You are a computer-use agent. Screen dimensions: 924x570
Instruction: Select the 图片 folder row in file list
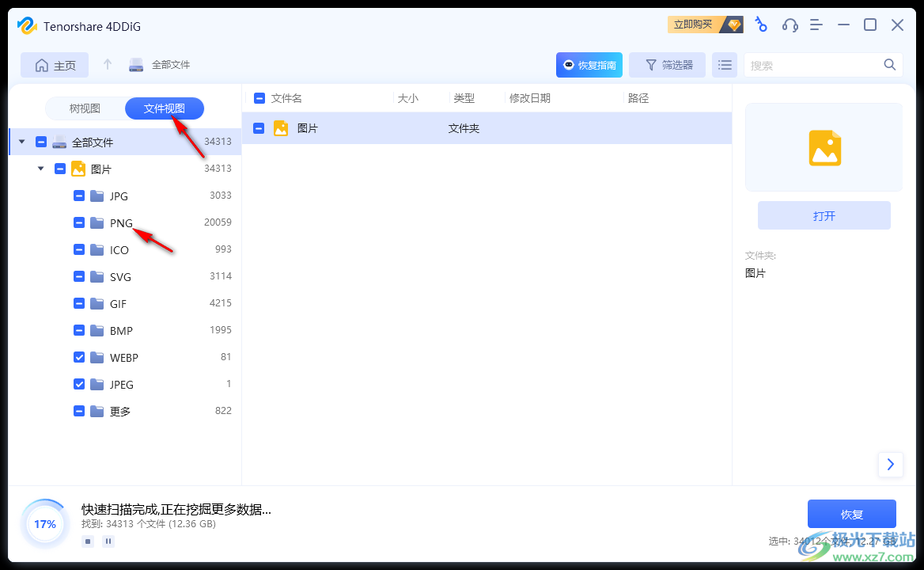(x=487, y=128)
